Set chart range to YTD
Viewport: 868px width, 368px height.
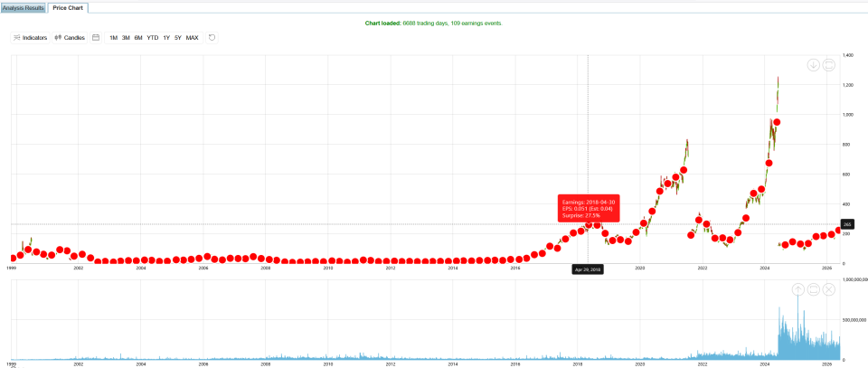tap(153, 38)
